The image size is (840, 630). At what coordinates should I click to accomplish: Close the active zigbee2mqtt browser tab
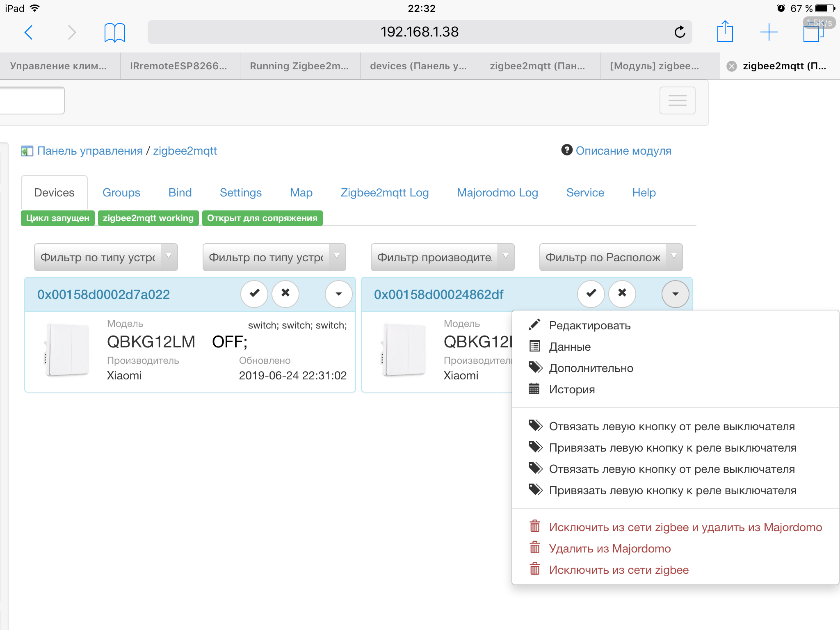(x=732, y=66)
